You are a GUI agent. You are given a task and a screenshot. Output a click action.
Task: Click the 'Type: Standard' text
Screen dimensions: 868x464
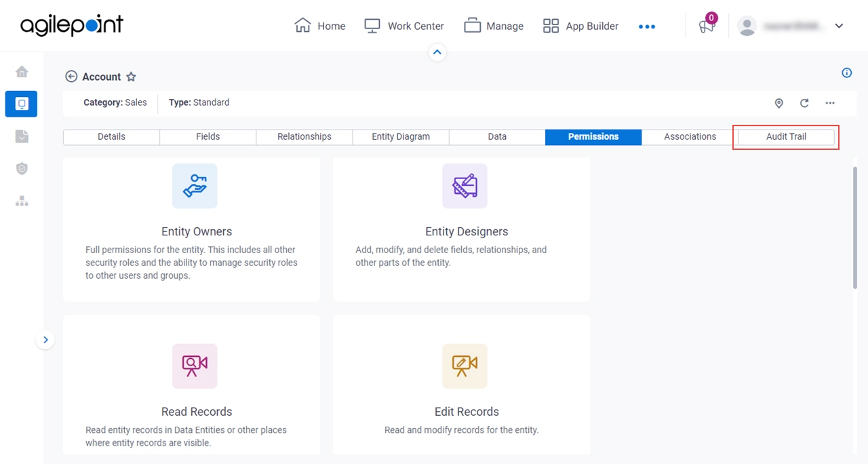199,102
